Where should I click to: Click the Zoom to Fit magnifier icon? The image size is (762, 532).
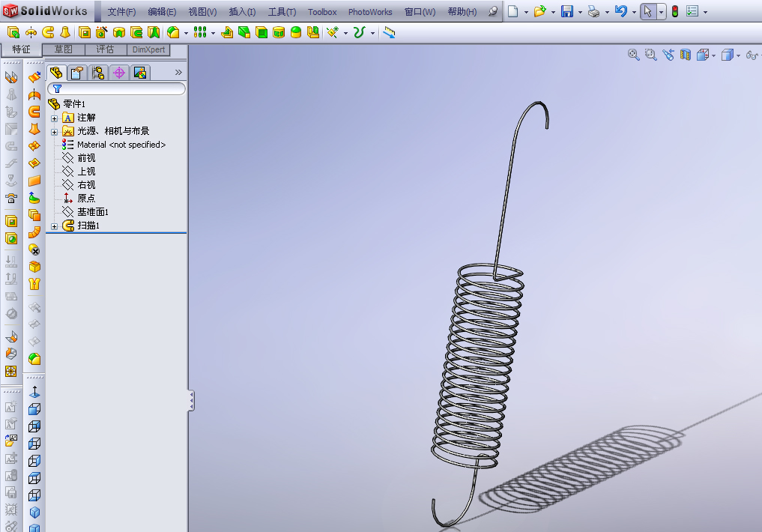coord(633,55)
